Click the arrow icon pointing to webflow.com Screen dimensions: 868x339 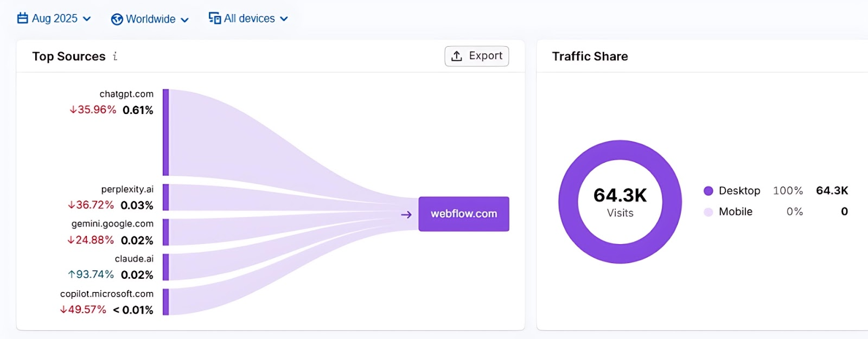(x=406, y=215)
